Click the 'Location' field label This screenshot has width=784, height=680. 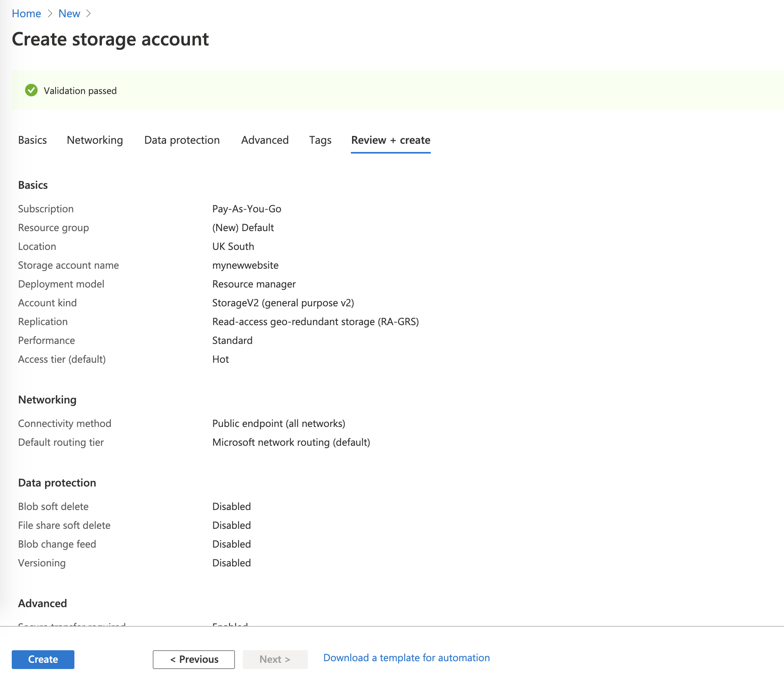37,246
